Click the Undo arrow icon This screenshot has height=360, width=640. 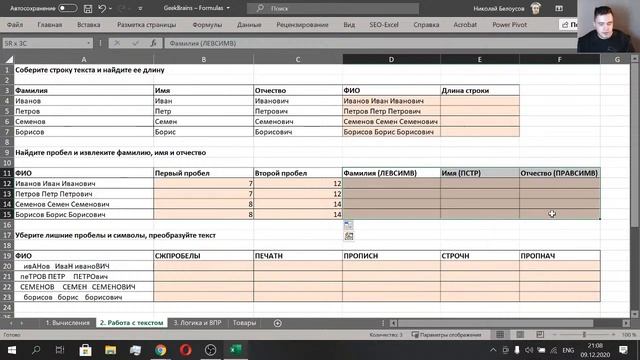point(102,8)
